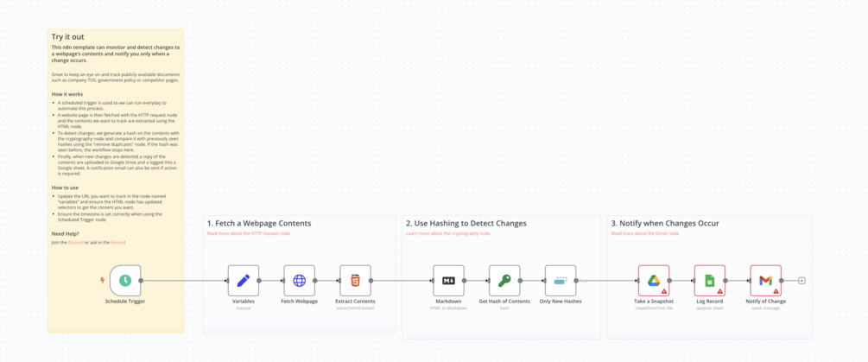Click the Variables pencil node

point(244,281)
